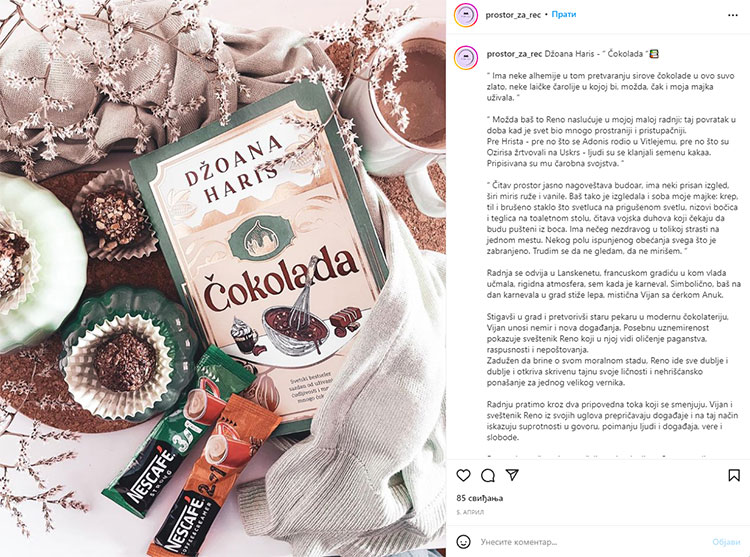This screenshot has width=750, height=557.
Task: Open comments via the speech bubble icon
Action: click(x=488, y=475)
